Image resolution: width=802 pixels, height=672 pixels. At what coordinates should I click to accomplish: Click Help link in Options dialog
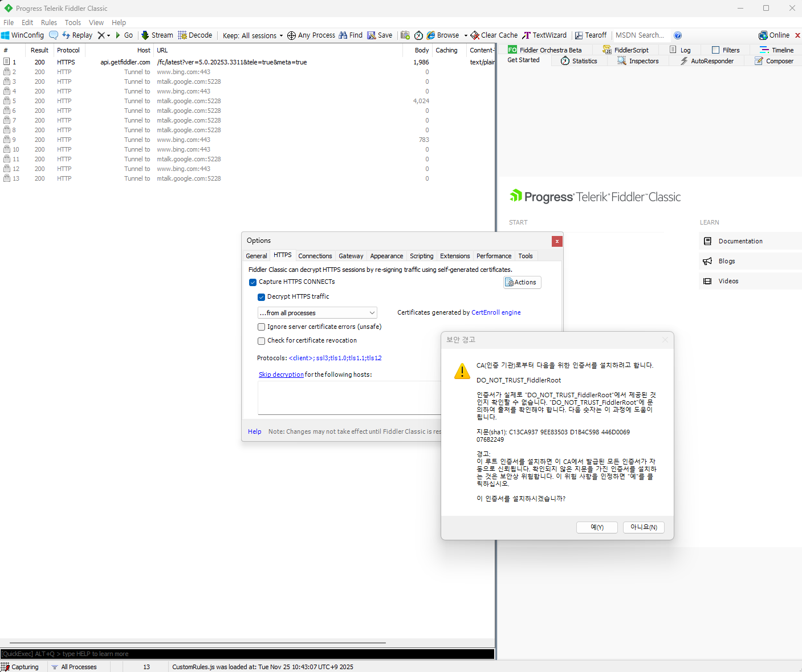(254, 432)
